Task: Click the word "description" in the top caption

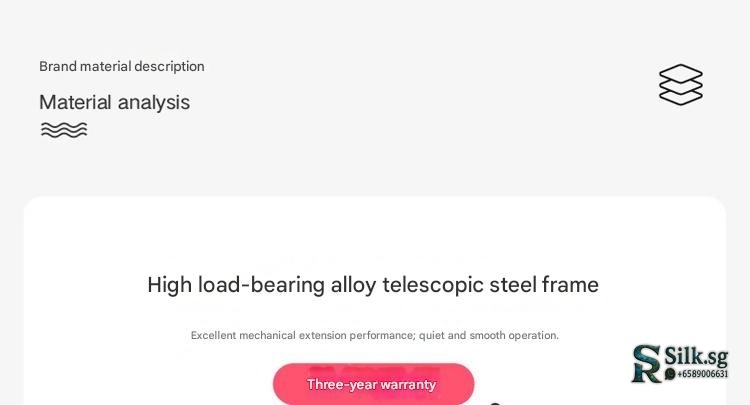Action: coord(169,67)
